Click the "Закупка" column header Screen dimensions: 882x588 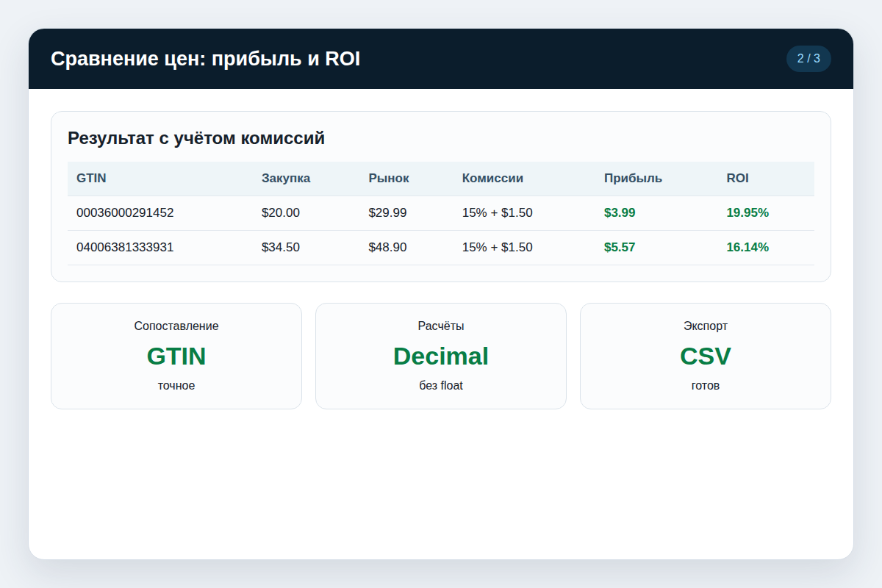(286, 179)
